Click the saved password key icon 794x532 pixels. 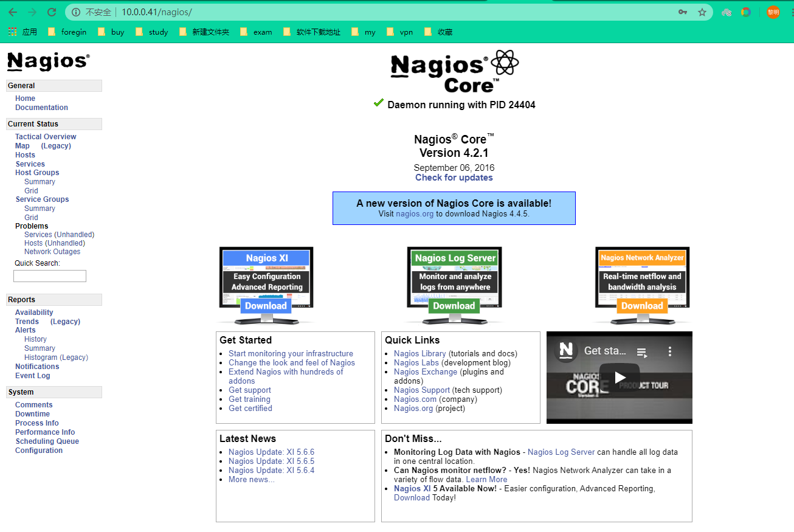tap(683, 12)
